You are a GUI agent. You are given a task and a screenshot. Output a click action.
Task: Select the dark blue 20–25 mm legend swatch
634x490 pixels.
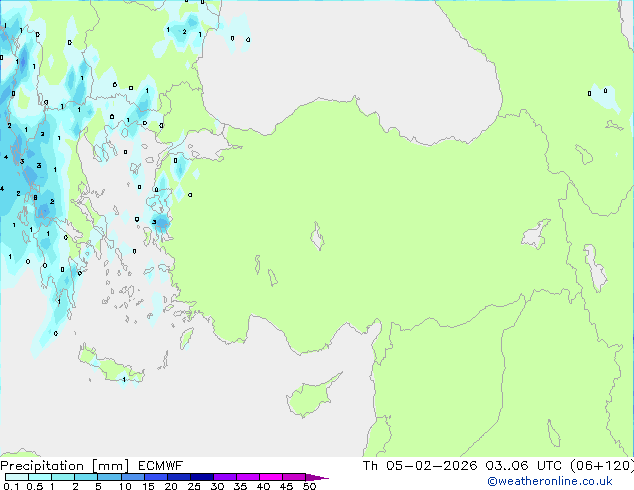pos(182,478)
